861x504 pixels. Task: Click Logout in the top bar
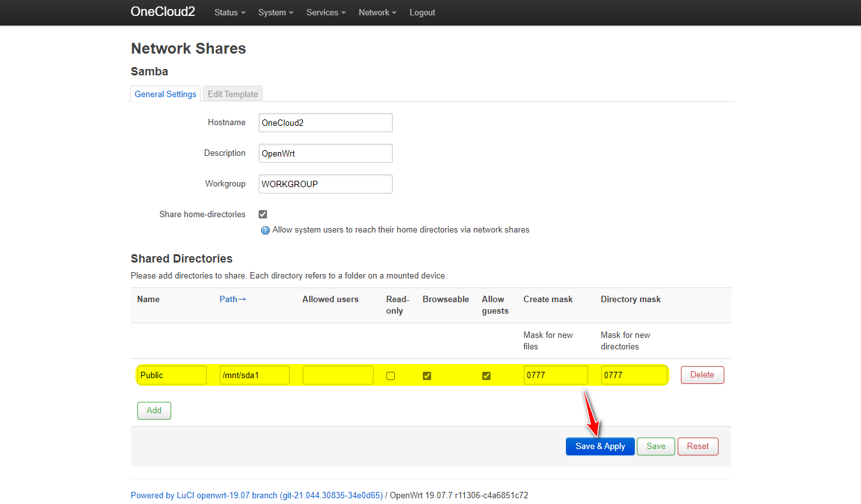(x=422, y=13)
